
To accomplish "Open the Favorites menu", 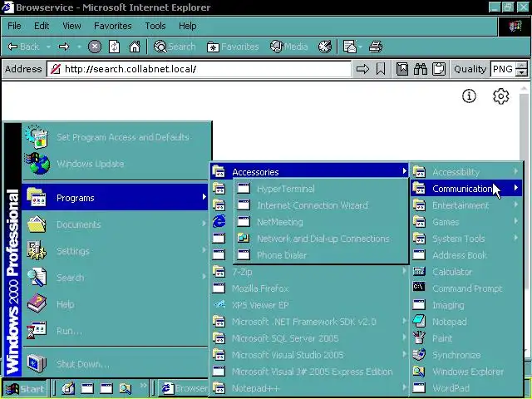I will (x=113, y=26).
